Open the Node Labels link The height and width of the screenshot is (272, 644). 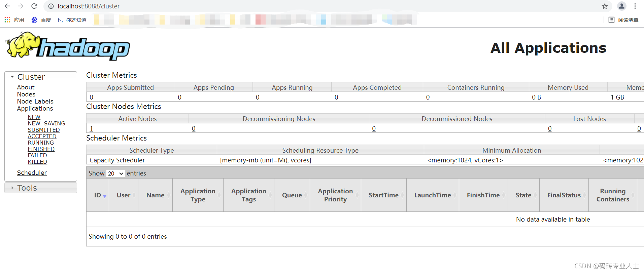35,101
